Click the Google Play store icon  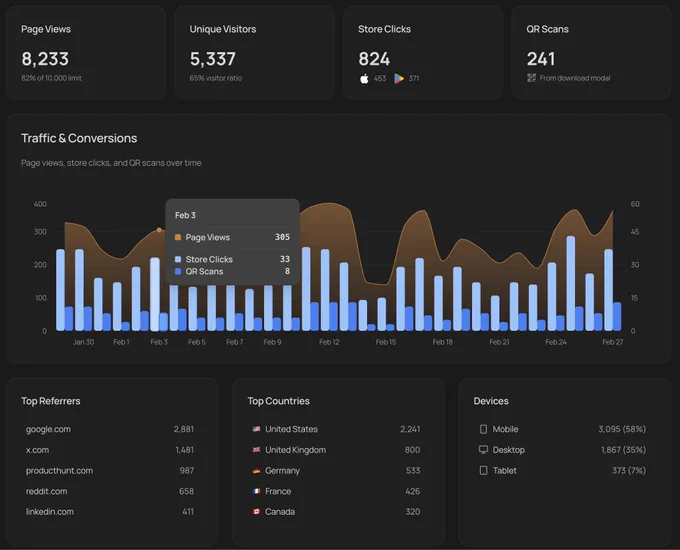point(399,79)
